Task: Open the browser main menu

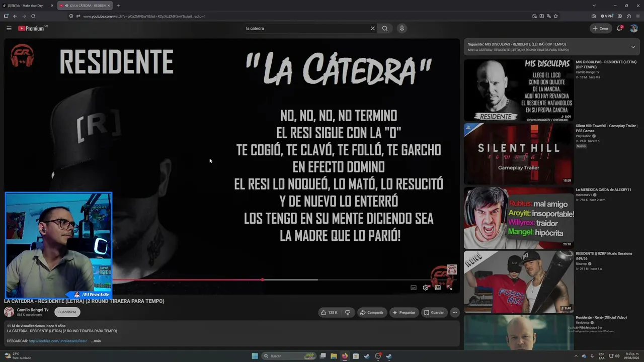Action: pos(638,16)
